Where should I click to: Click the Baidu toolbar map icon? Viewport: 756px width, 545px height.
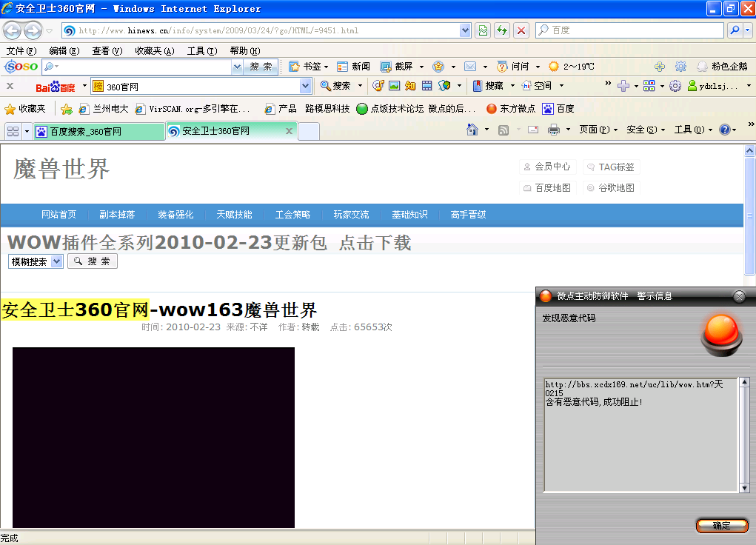[444, 86]
